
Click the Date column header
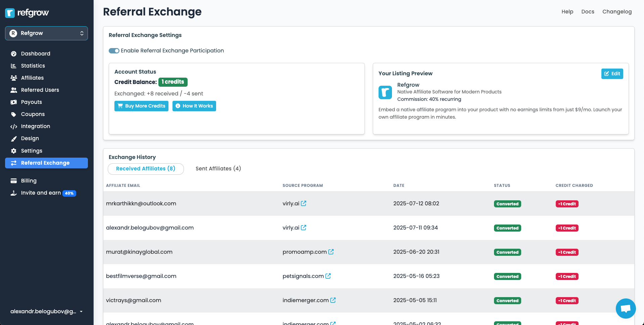tap(399, 186)
